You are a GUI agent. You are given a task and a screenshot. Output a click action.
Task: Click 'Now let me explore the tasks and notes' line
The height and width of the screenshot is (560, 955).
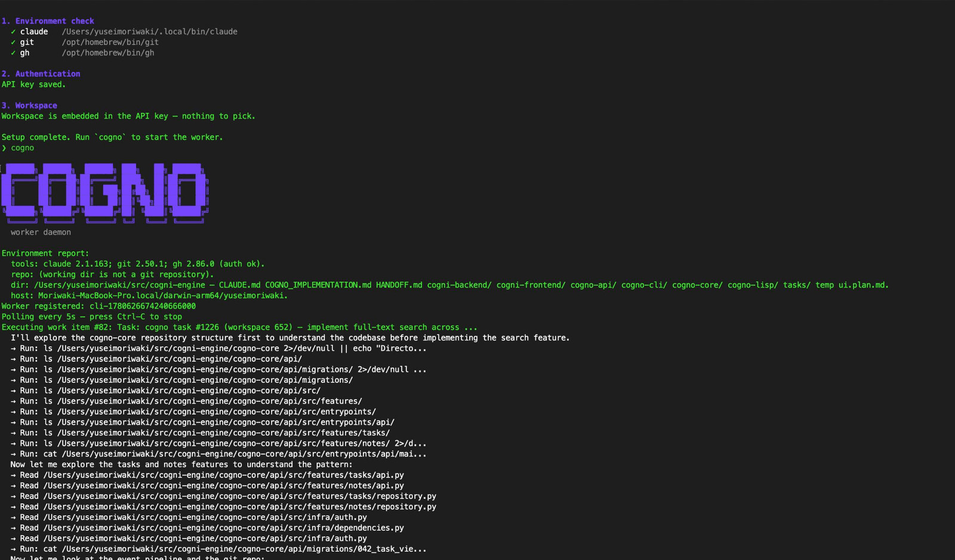coord(181,465)
